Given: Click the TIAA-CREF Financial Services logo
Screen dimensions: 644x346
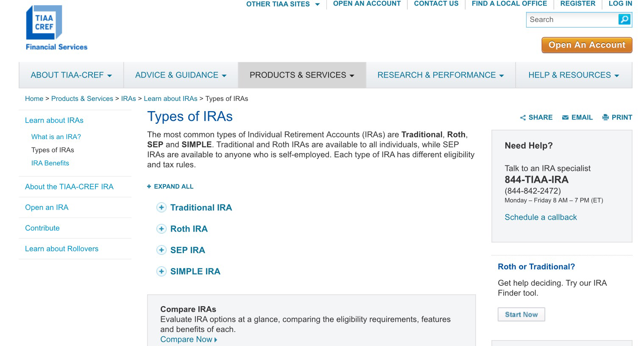Looking at the screenshot, I should pyautogui.click(x=56, y=28).
